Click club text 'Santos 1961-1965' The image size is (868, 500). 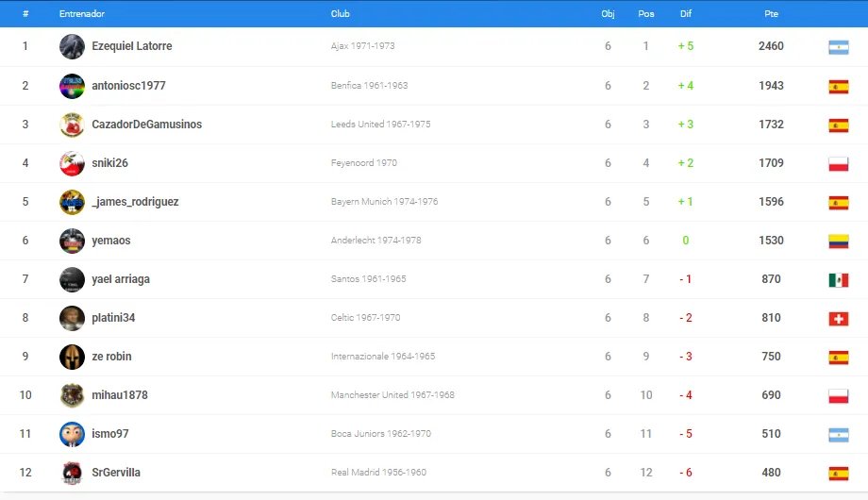tap(368, 279)
